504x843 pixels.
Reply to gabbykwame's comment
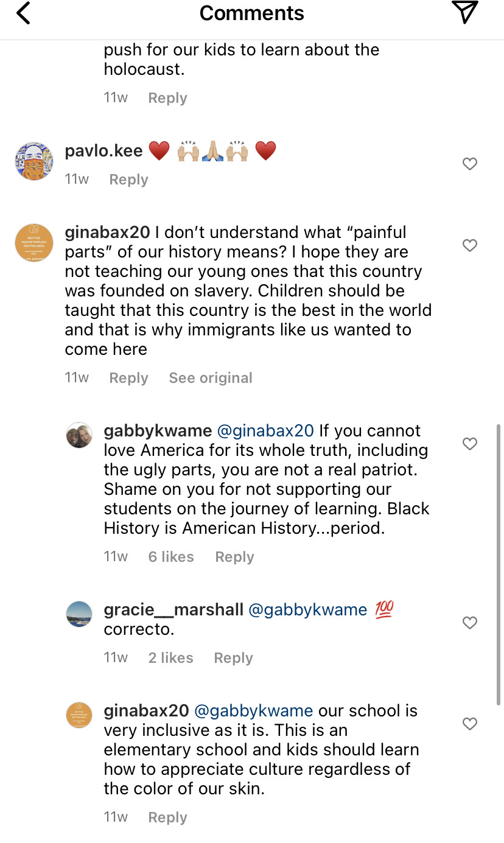pyautogui.click(x=234, y=557)
